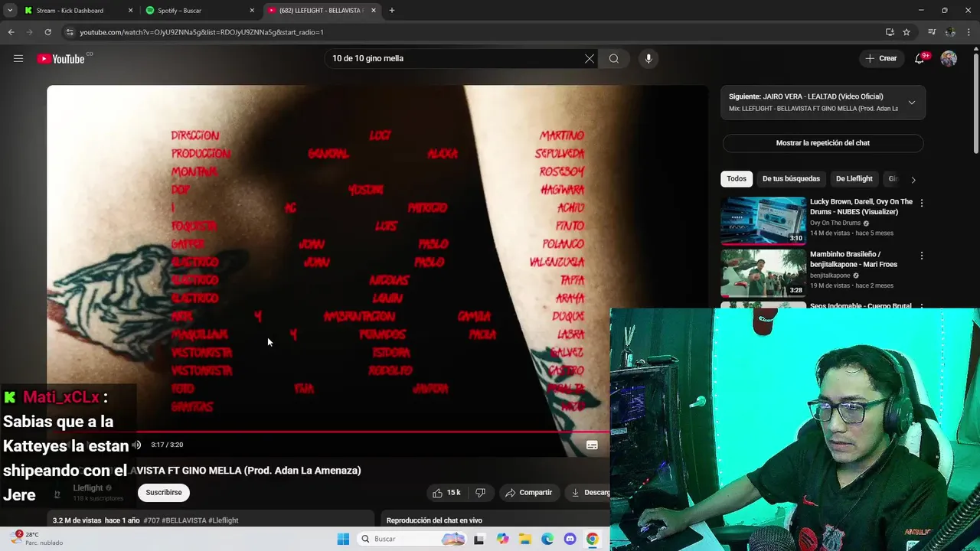Bookmark this page with the star
The image size is (980, 551).
click(906, 32)
